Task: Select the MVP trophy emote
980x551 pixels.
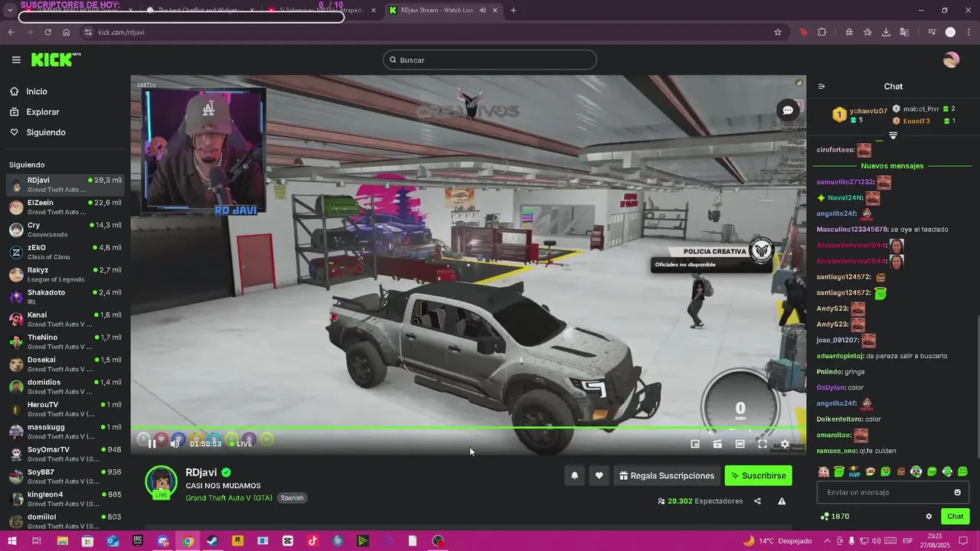Action: click(854, 471)
